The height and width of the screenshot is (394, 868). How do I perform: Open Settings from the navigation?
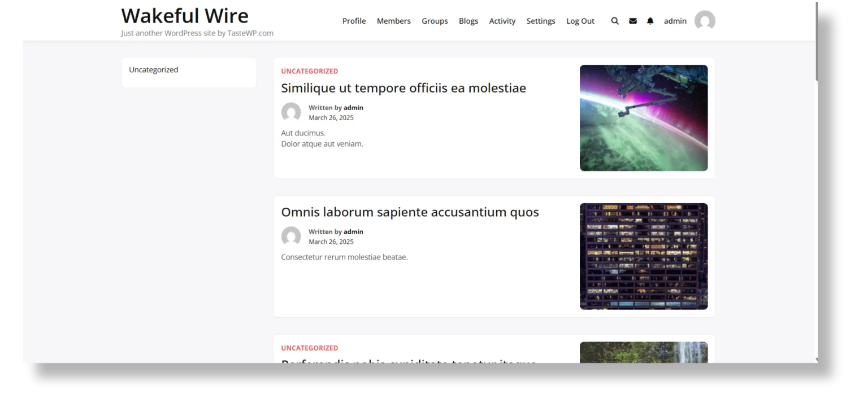[x=541, y=21]
